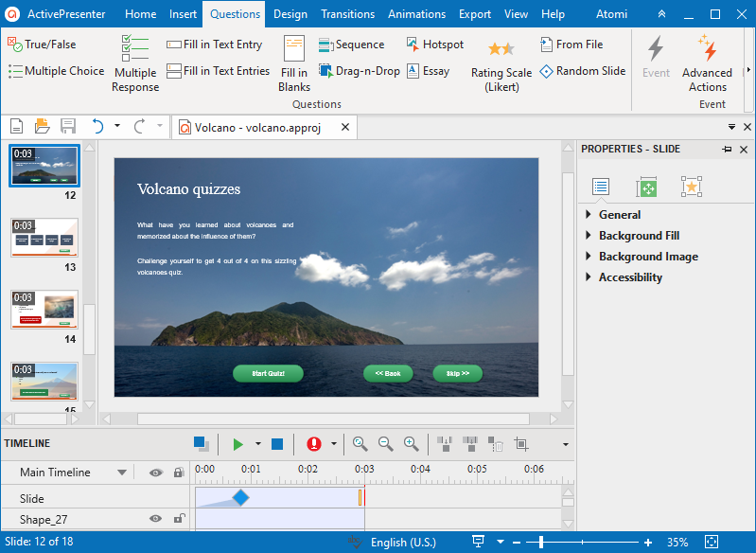756x553 pixels.
Task: Fit slide to window in status bar
Action: (712, 542)
